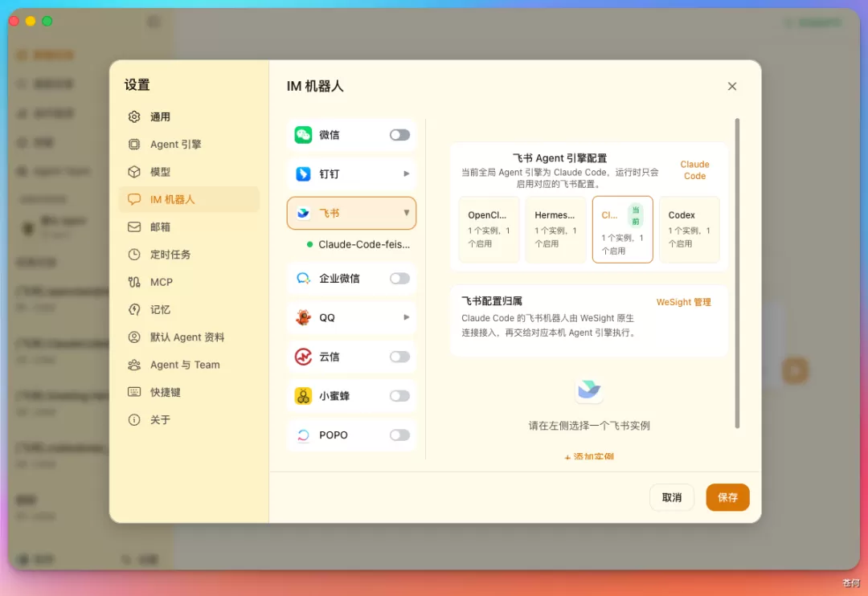The width and height of the screenshot is (868, 596).
Task: Click the 关于 info icon
Action: pos(134,419)
